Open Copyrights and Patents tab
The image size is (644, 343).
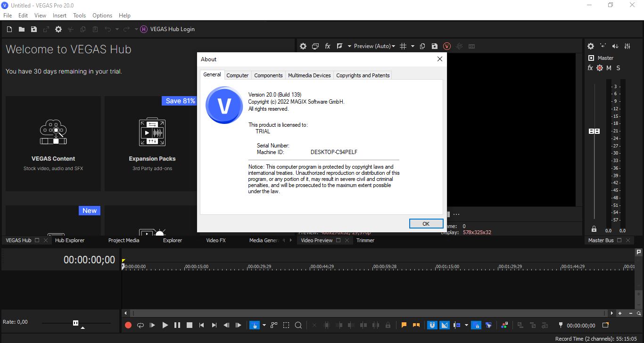363,75
